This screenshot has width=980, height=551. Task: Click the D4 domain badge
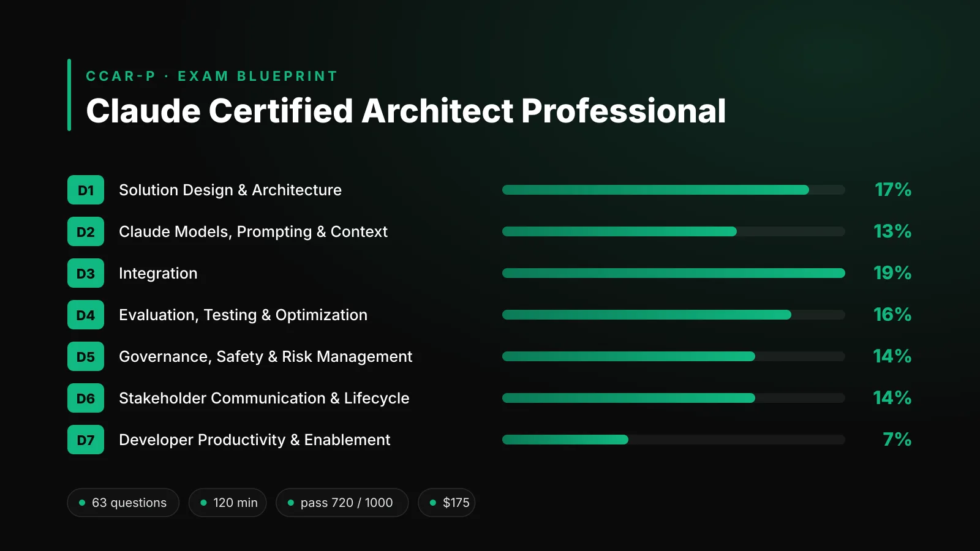point(86,315)
